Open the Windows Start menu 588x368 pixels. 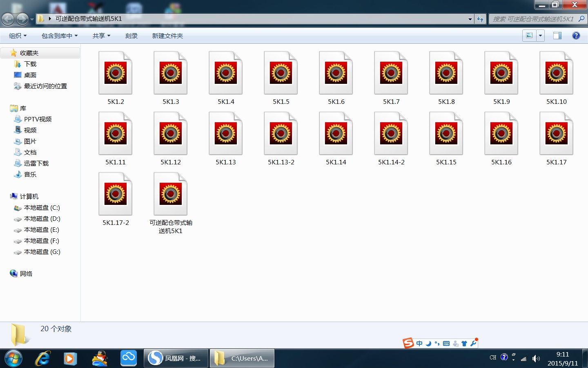tap(13, 359)
